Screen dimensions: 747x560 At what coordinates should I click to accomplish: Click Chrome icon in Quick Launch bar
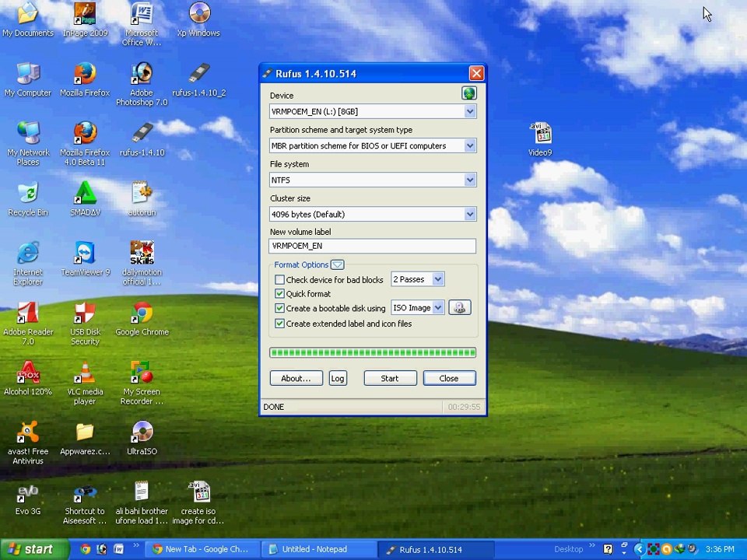pyautogui.click(x=86, y=549)
